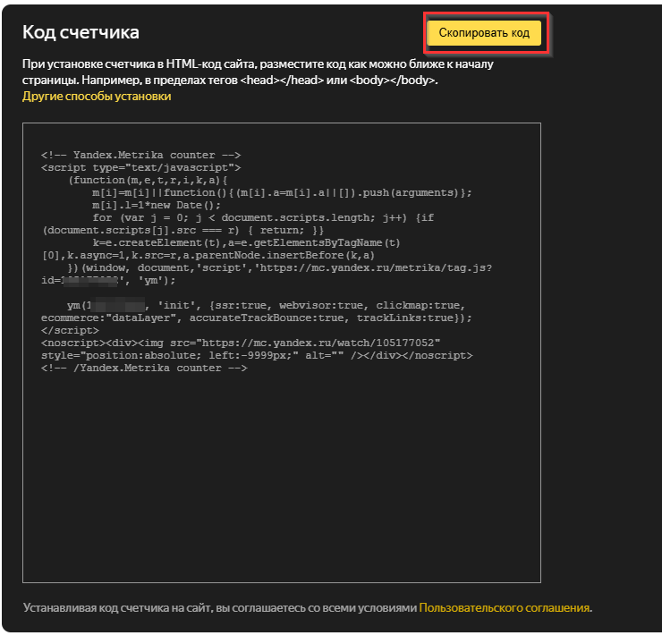Click the ecommerce:"dataLayer" code line
Image resolution: width=662 pixels, height=644 pixels.
coord(255,318)
